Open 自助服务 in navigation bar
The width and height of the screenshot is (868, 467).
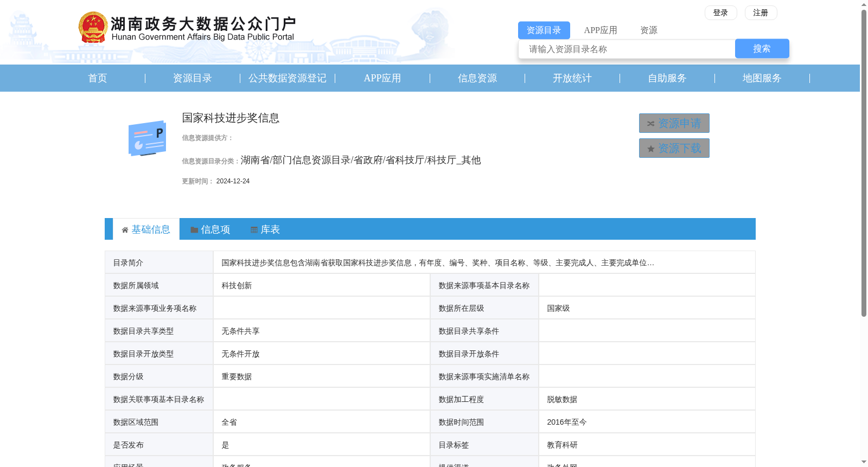[x=667, y=78]
